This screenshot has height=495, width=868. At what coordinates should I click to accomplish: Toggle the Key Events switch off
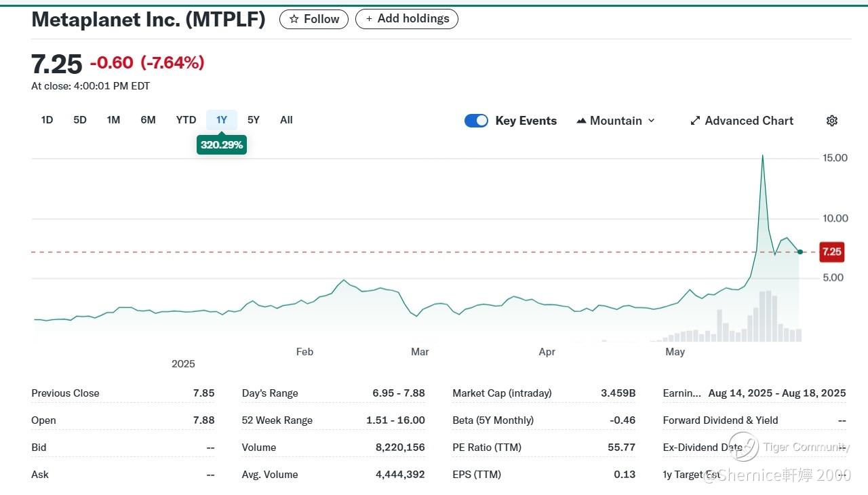tap(476, 121)
